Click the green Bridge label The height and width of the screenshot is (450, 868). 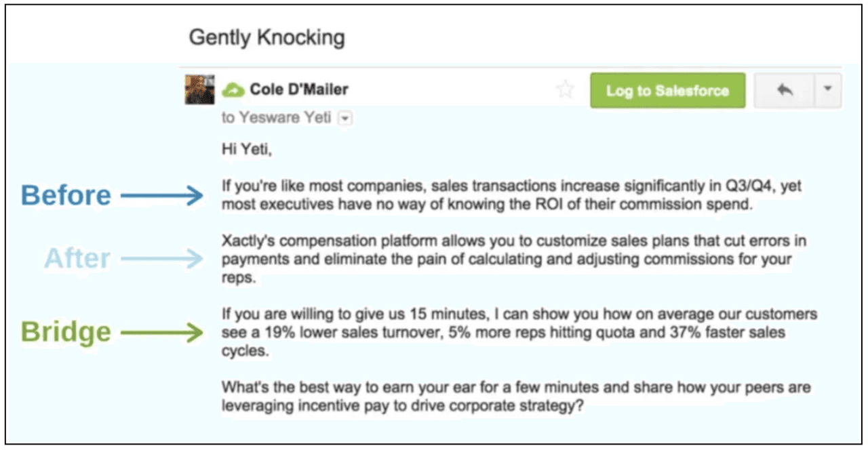click(x=66, y=332)
